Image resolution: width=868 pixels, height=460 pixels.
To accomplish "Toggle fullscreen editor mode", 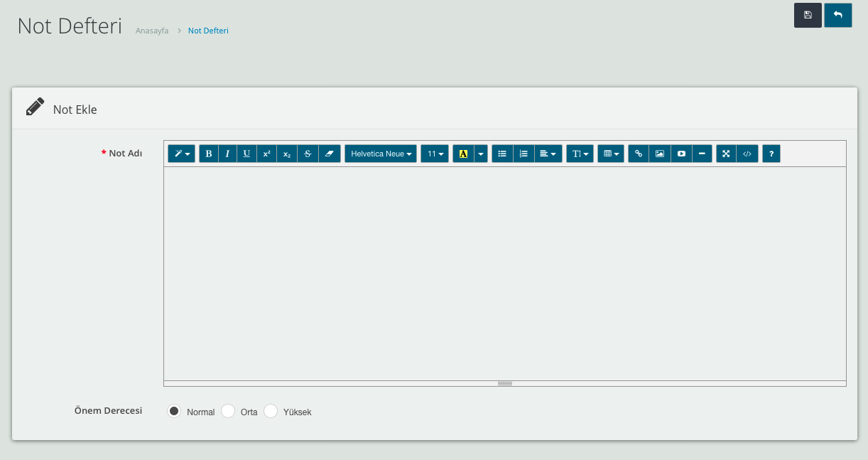I will (x=726, y=154).
